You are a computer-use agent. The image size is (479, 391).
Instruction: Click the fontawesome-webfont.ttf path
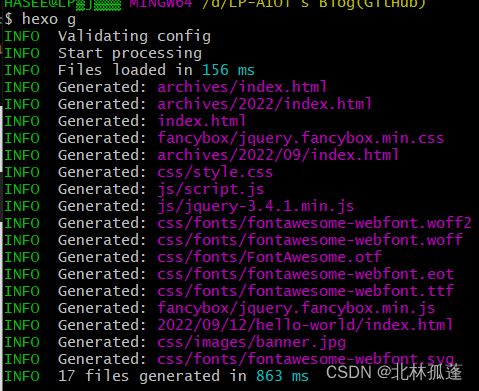tap(305, 291)
